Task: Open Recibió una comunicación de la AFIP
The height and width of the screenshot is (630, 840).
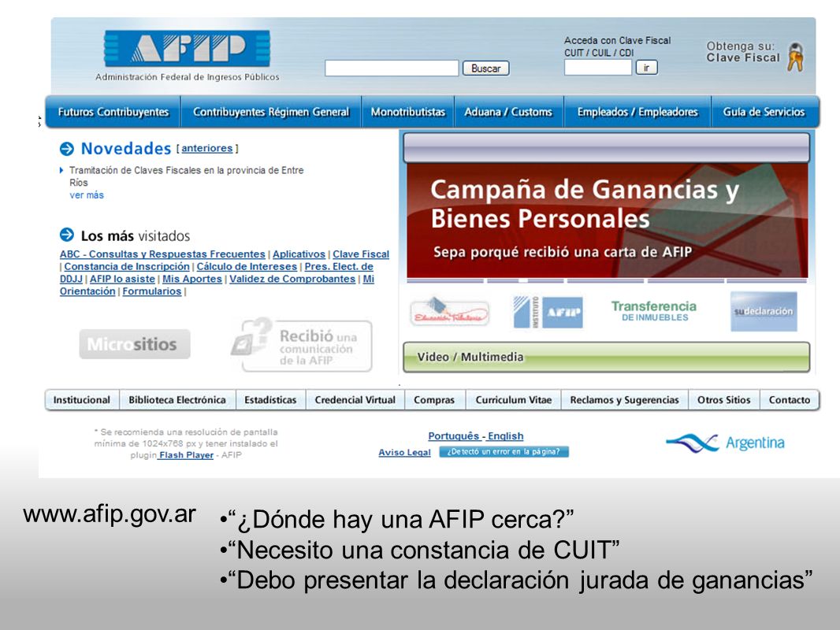Action: pos(301,345)
